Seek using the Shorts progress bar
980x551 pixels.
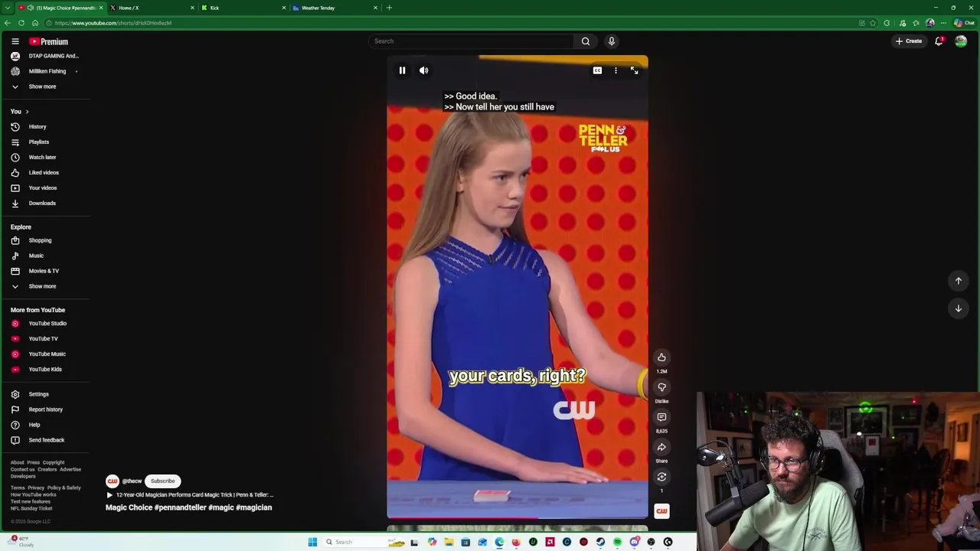pos(517,518)
